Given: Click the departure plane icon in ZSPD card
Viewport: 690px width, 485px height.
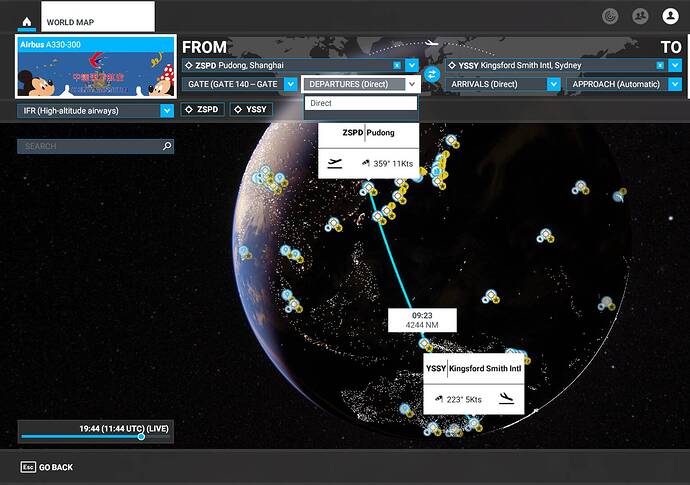Looking at the screenshot, I should (x=335, y=163).
